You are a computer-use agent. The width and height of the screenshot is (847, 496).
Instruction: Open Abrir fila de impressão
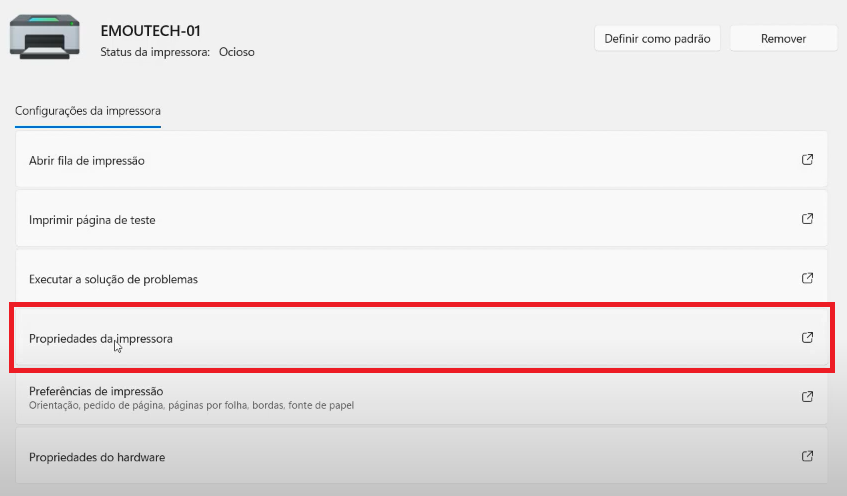pos(421,160)
